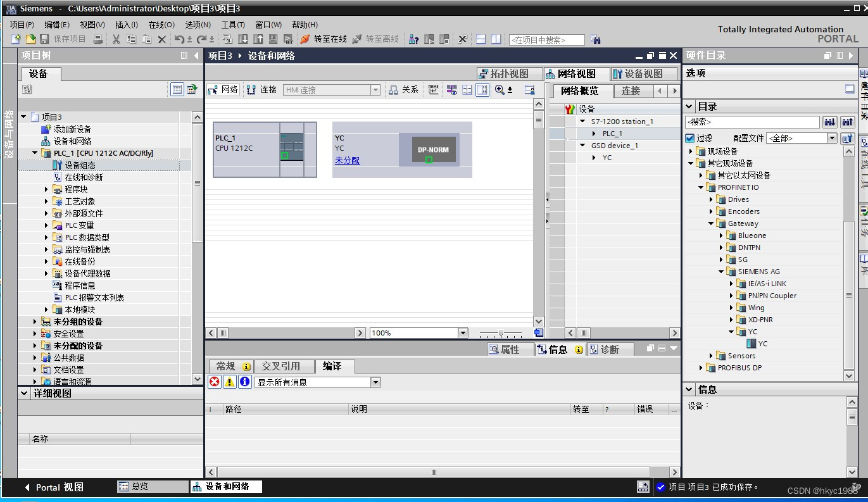Collapse the SIEMENS AG catalog folder

coord(721,272)
